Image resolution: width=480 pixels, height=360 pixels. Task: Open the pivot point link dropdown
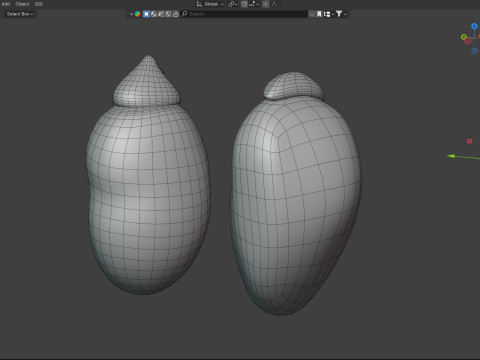tap(232, 4)
